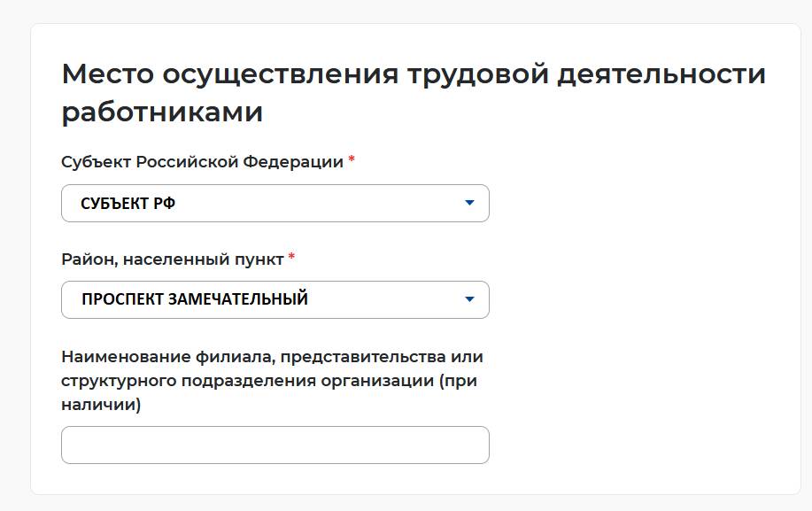Click the asterisk beside Район, населенный пункт
Screen dimensions: 812x511
tap(292, 259)
